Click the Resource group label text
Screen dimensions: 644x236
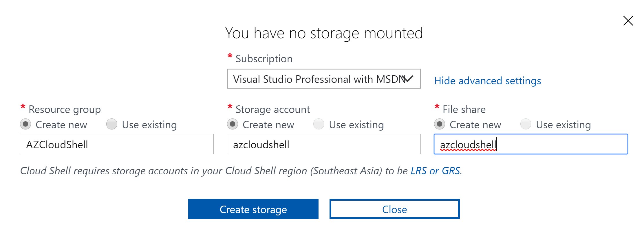coord(65,109)
